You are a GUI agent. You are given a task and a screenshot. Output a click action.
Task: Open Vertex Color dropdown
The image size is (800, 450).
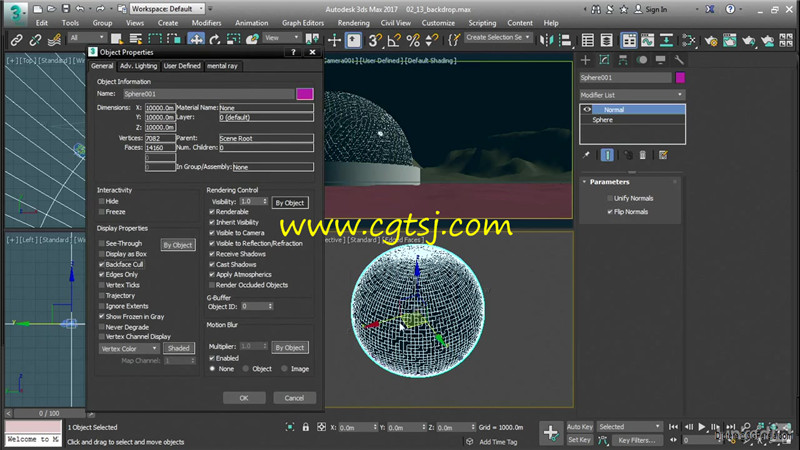pyautogui.click(x=129, y=348)
